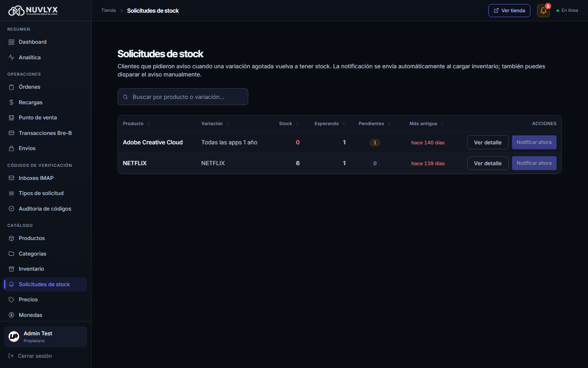Open the Dashboard grid icon

point(11,42)
